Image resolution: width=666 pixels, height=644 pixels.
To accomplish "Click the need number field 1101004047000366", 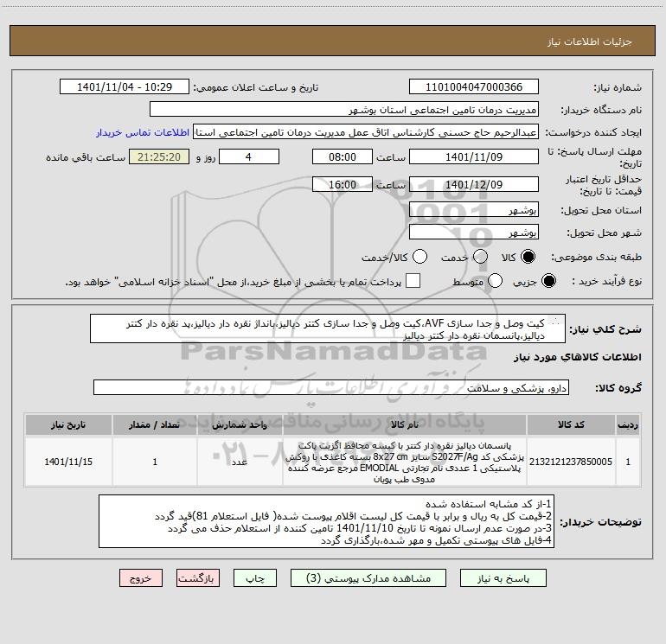I will click(474, 87).
